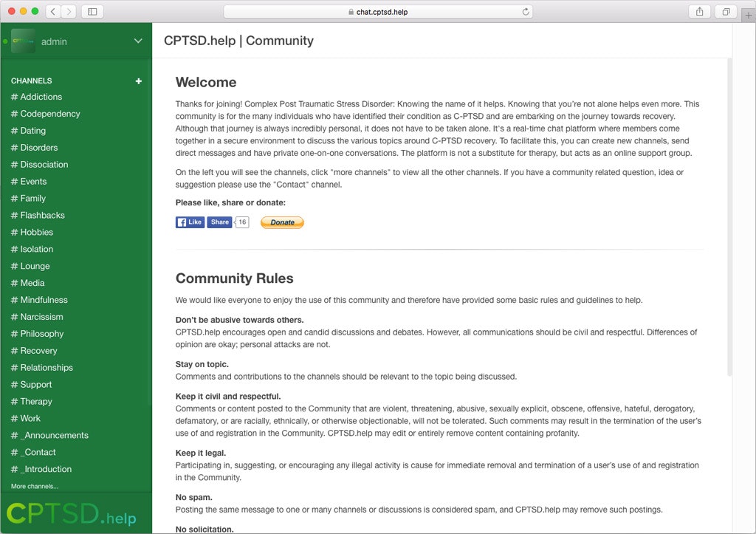The height and width of the screenshot is (534, 756).
Task: Open a new browser tab with the plus
Action: coord(749,15)
